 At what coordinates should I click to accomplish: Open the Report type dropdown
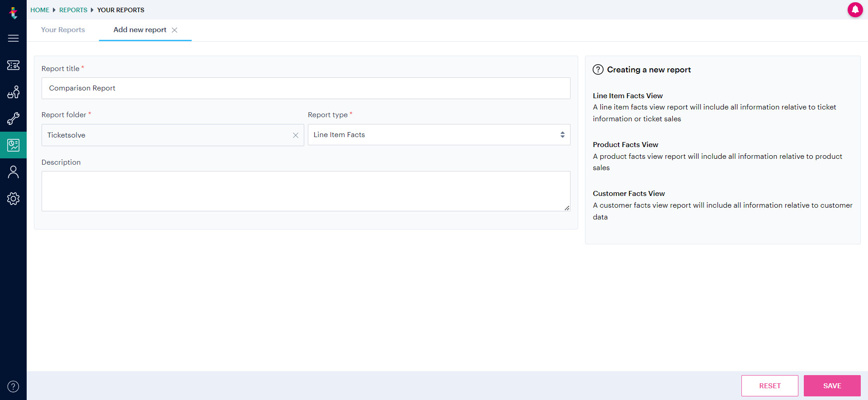point(439,135)
